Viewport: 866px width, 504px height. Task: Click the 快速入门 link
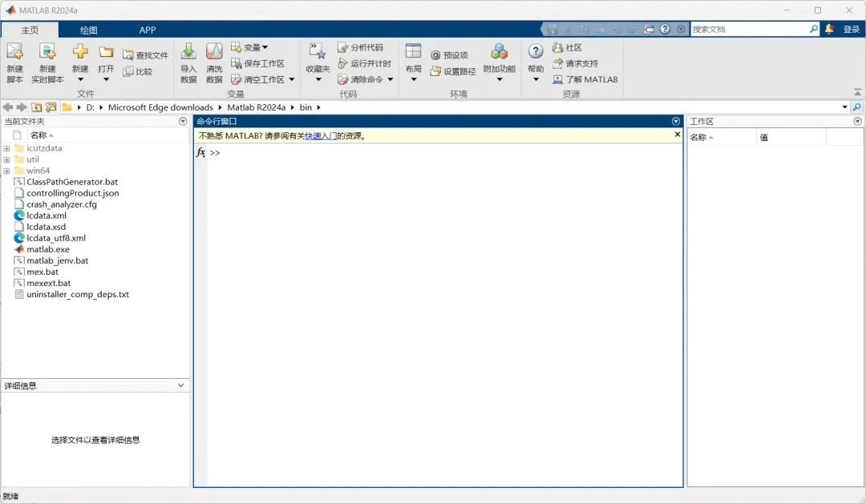point(321,135)
